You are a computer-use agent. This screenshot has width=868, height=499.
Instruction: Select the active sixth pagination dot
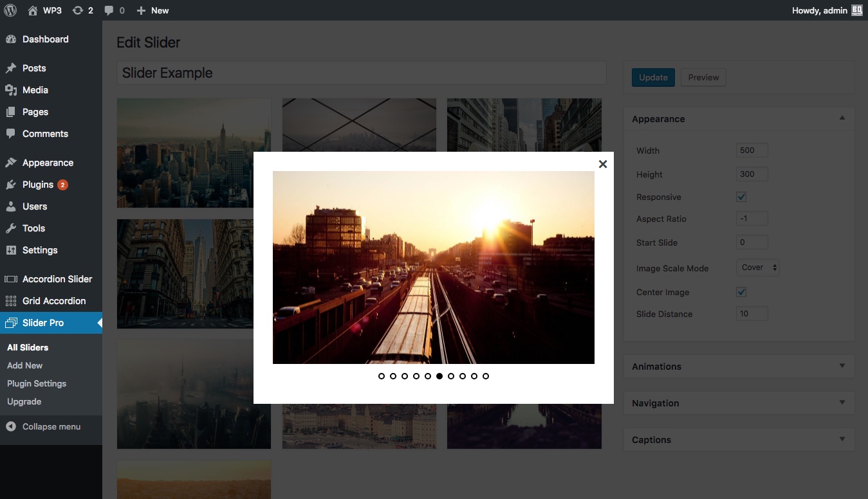click(439, 376)
